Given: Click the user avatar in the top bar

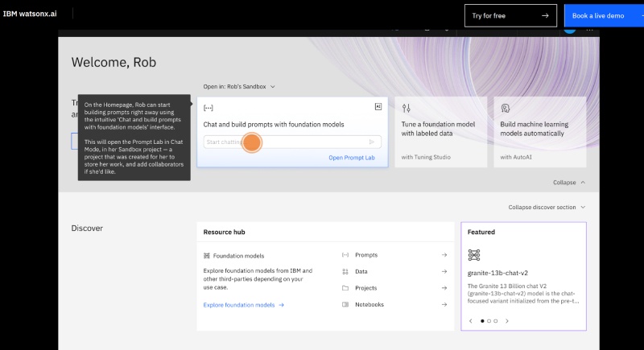Looking at the screenshot, I should tap(570, 30).
